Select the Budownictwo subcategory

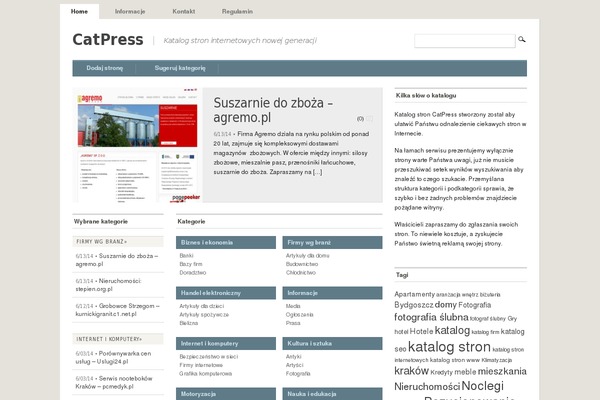pyautogui.click(x=302, y=264)
